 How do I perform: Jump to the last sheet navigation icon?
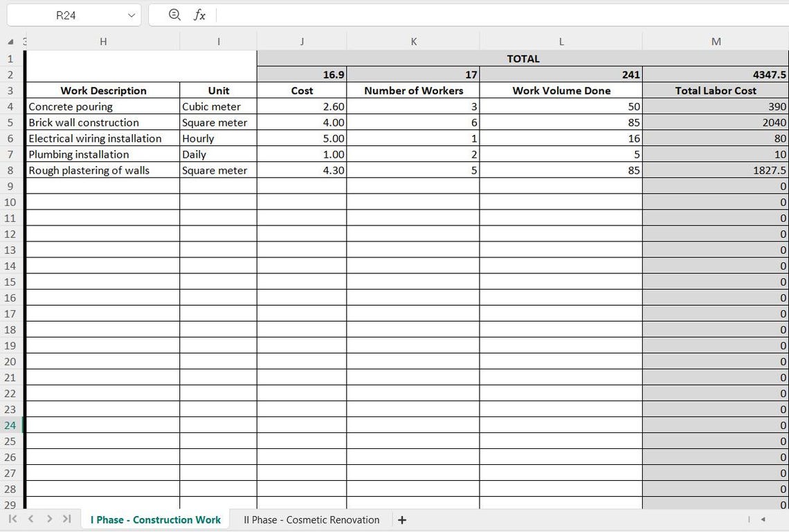[66, 520]
